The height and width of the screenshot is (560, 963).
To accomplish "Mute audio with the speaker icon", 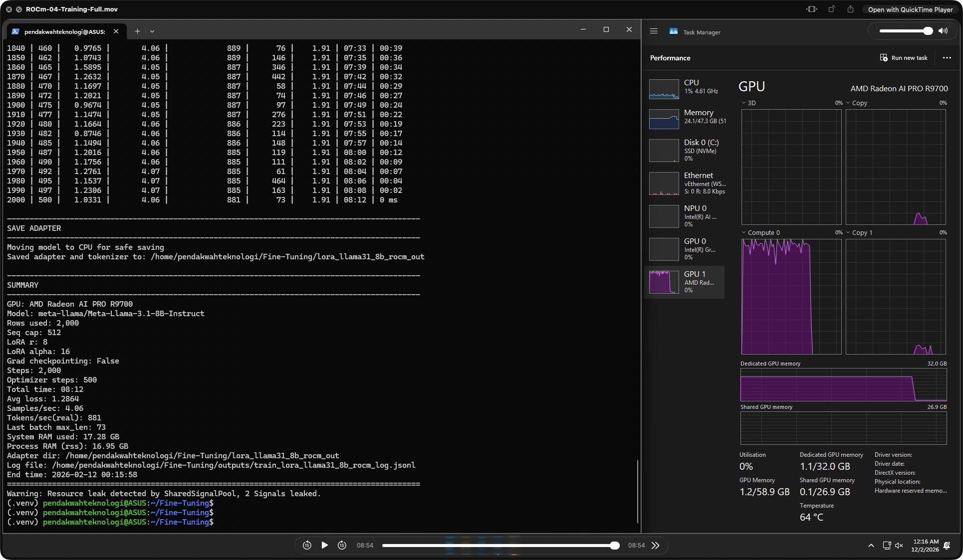I will click(x=944, y=31).
